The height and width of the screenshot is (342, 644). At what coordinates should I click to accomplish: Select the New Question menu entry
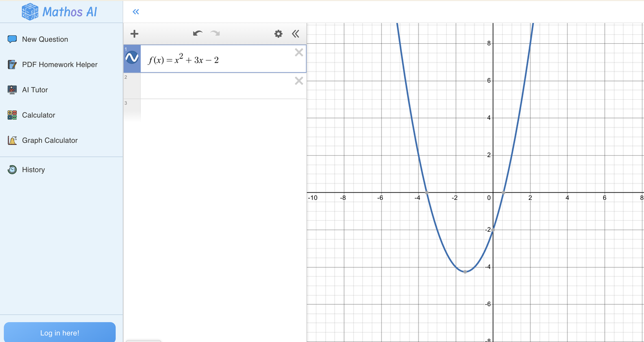click(x=45, y=39)
